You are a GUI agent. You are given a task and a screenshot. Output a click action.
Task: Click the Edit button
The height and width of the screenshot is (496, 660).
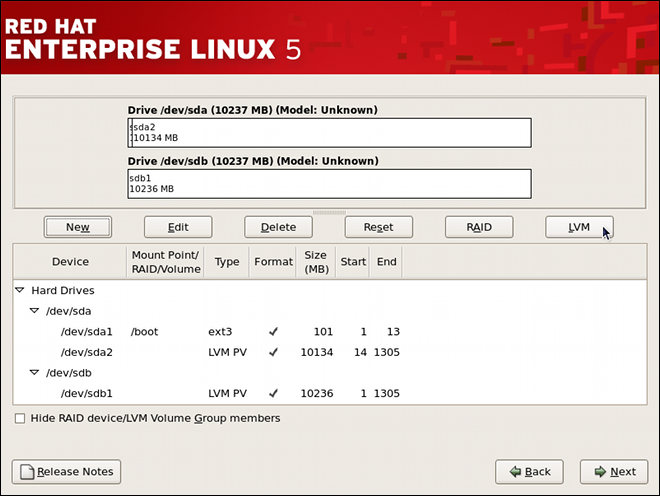pos(178,227)
